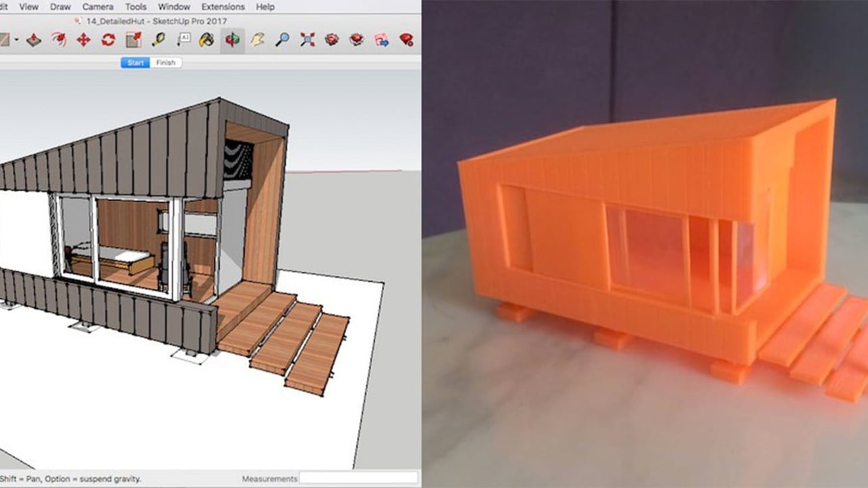Viewport: 868px width, 488px height.
Task: Select the Follow Me/Offset tool
Action: (x=58, y=40)
